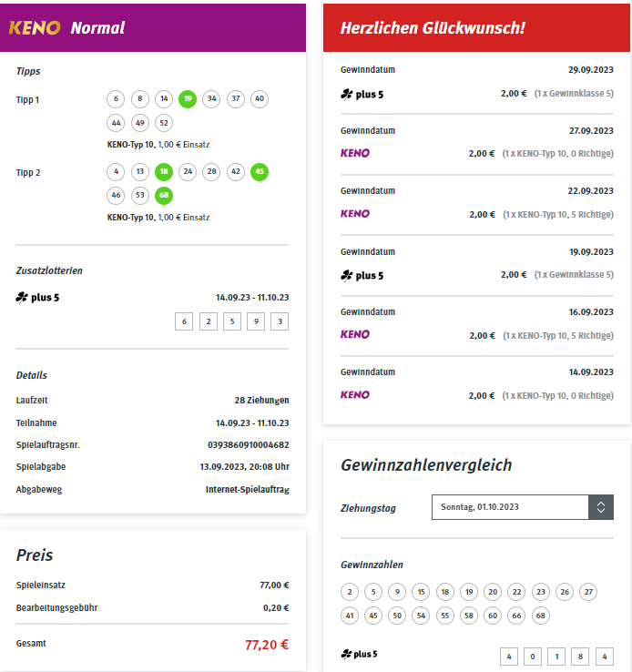Select plus 5 logo for 29.09.2023 win

tap(362, 95)
